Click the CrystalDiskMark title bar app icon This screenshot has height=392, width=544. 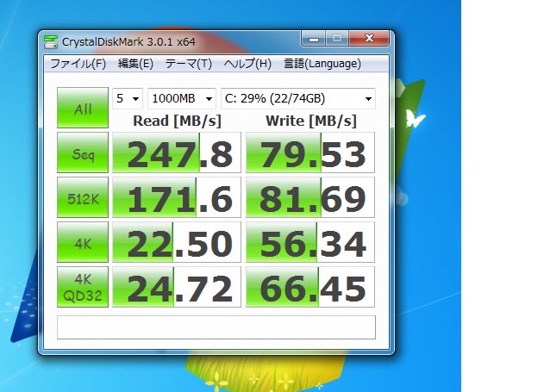[x=51, y=41]
